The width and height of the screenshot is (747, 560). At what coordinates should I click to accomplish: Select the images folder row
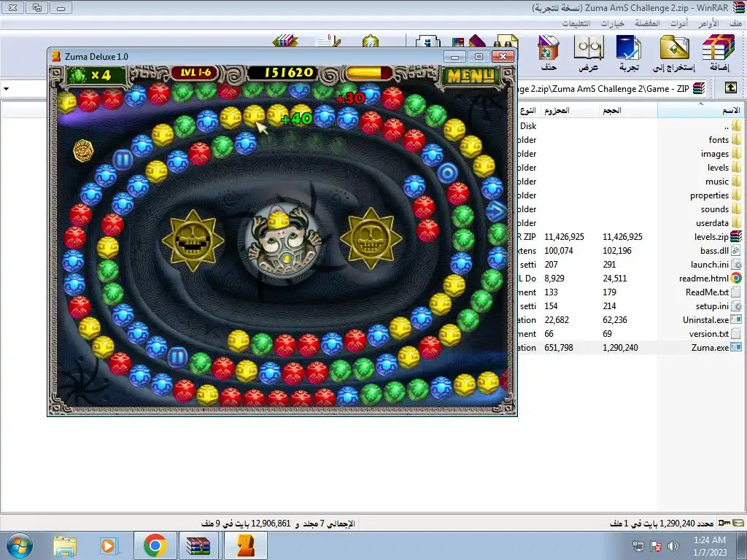pyautogui.click(x=631, y=153)
